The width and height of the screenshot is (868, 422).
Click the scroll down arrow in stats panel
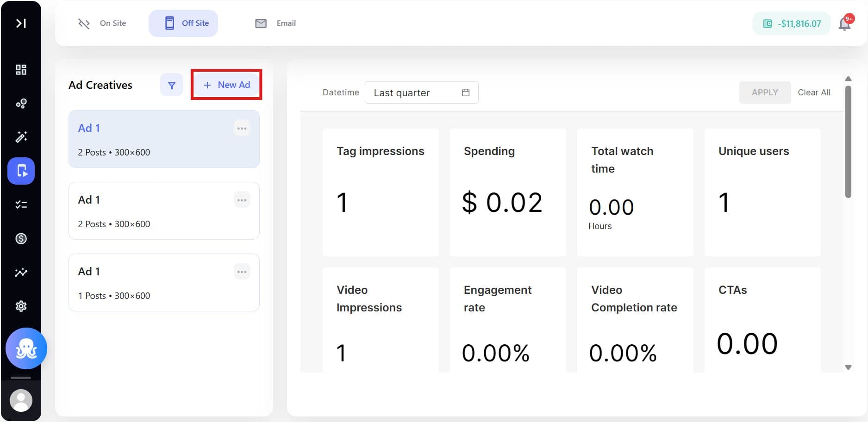point(848,367)
